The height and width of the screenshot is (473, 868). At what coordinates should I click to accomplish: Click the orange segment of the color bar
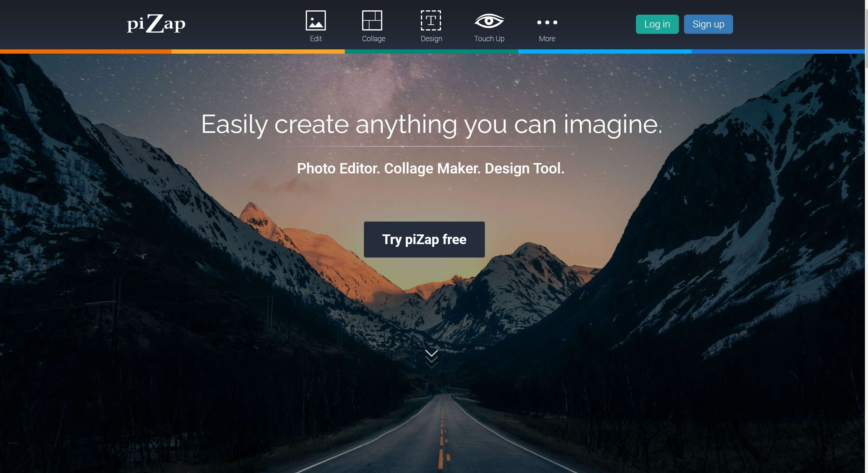[86, 52]
